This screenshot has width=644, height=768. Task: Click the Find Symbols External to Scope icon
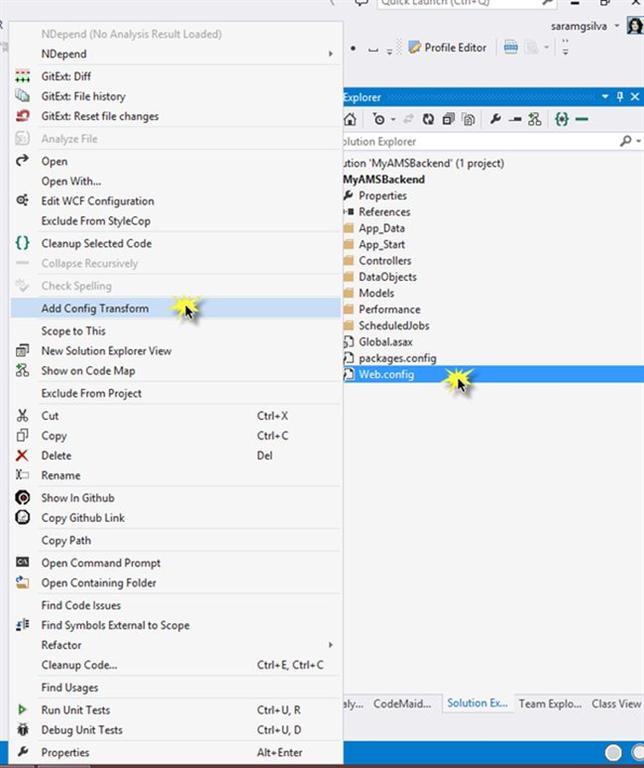tap(23, 625)
